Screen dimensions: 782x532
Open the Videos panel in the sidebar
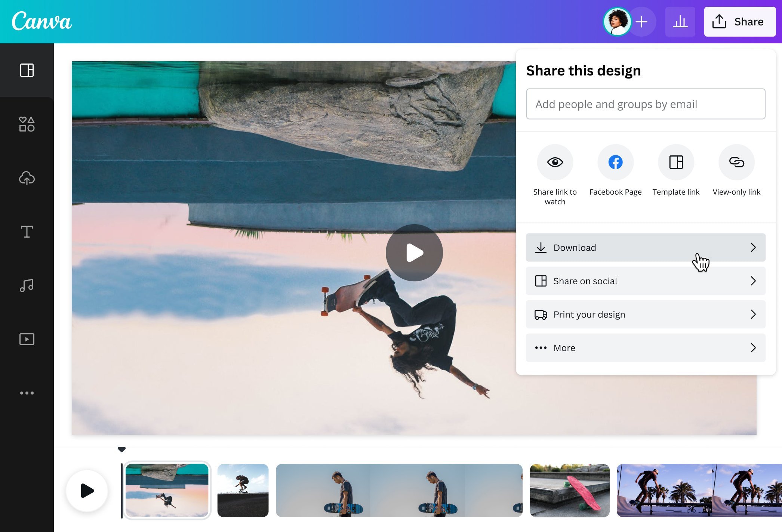coord(27,339)
